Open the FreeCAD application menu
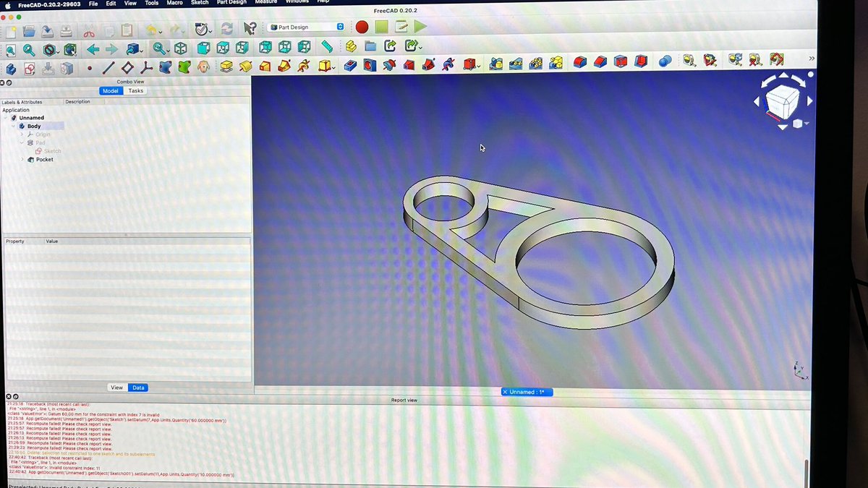Image resolution: width=868 pixels, height=488 pixels. [x=48, y=4]
